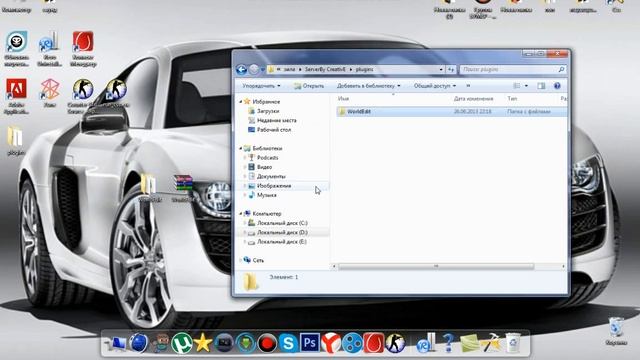Select Музыка library
Image resolution: width=640 pixels, height=360 pixels.
click(267, 195)
